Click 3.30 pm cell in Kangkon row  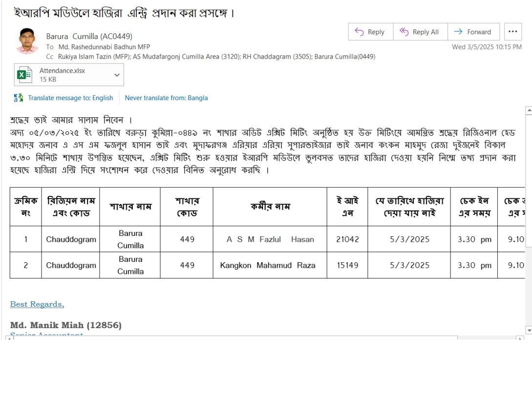pos(474,265)
